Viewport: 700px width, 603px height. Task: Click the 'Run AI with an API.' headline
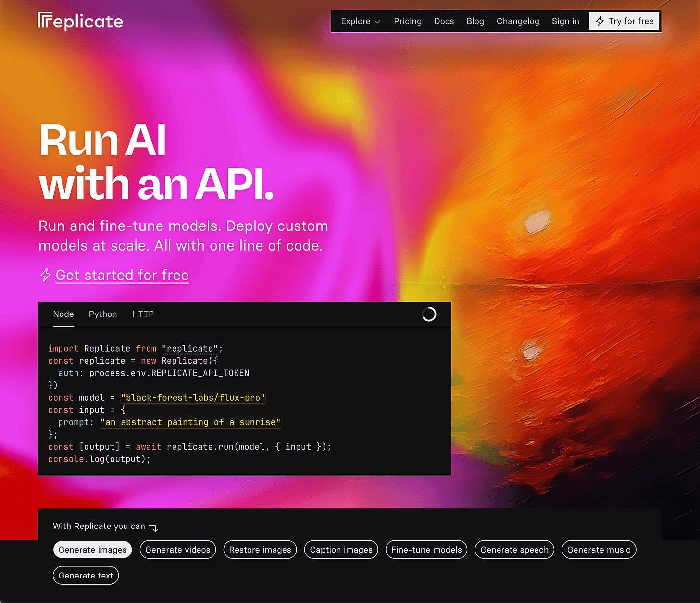click(156, 162)
